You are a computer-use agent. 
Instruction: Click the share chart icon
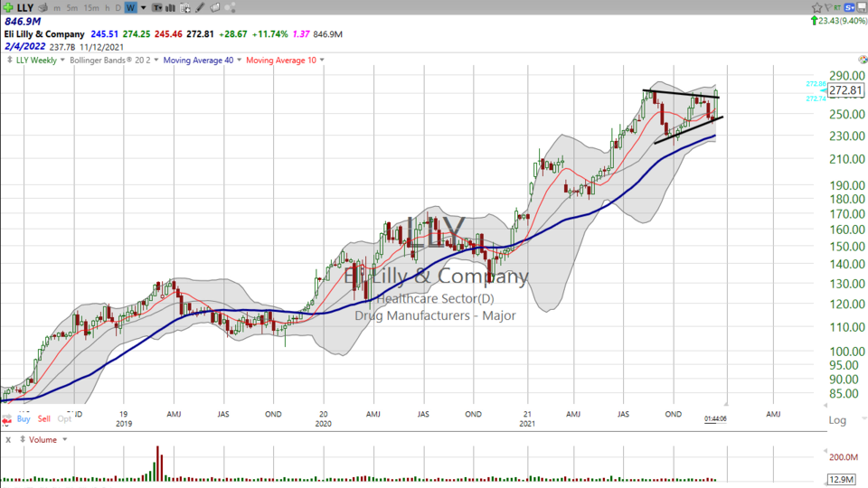point(231,8)
